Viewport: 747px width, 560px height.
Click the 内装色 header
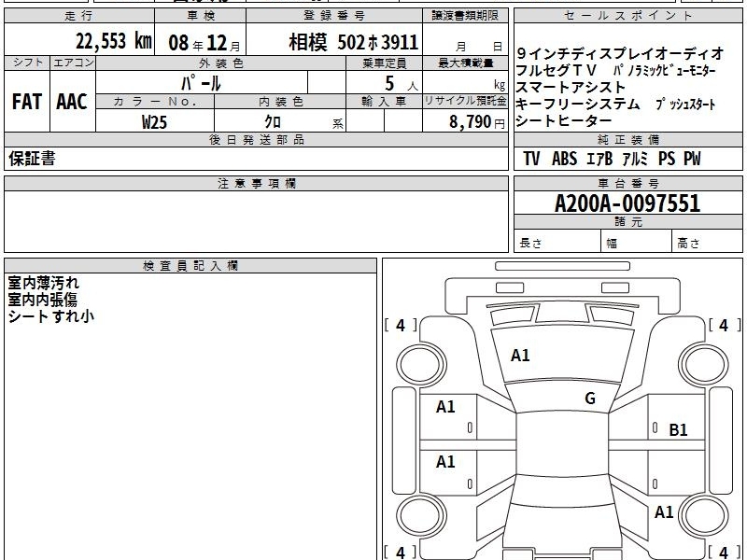click(280, 102)
